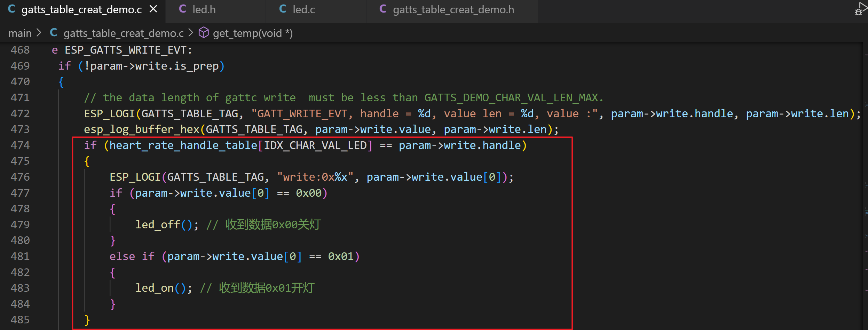Click the GATTS_DEMO_CHAR_VAL_LEN_MAX comment text
868x330 pixels.
coord(511,98)
